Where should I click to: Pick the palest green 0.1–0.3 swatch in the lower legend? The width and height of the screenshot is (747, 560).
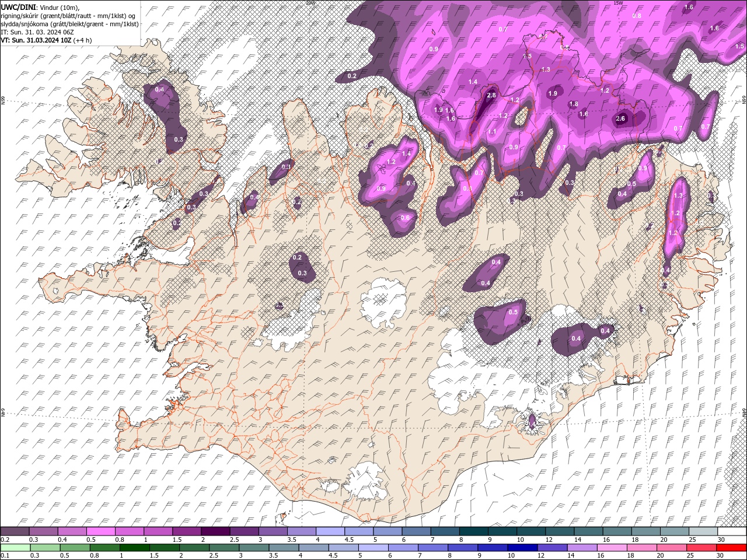(16, 548)
